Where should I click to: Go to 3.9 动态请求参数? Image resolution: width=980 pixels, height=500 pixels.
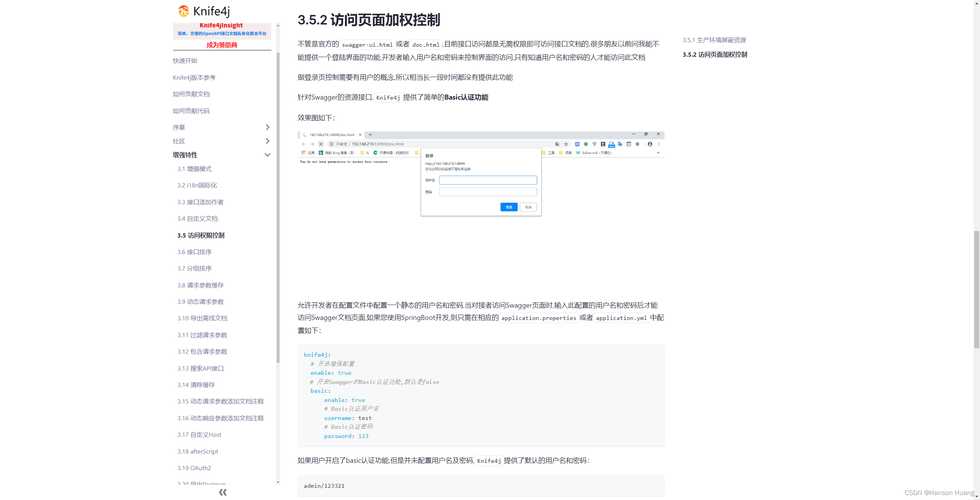[200, 302]
